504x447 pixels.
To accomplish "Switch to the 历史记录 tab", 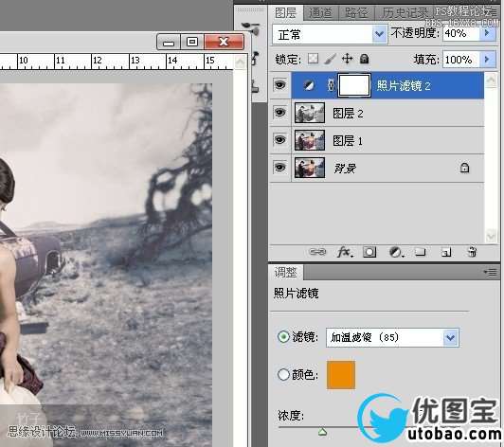I will [405, 13].
